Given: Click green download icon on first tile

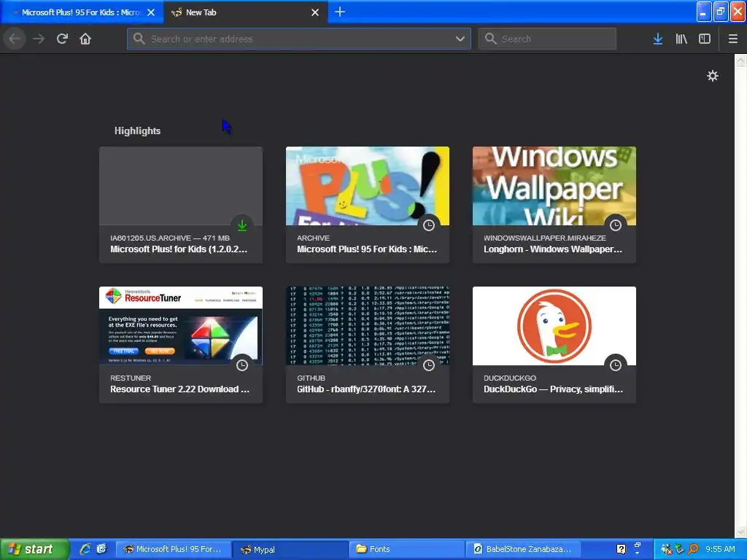Looking at the screenshot, I should [242, 225].
